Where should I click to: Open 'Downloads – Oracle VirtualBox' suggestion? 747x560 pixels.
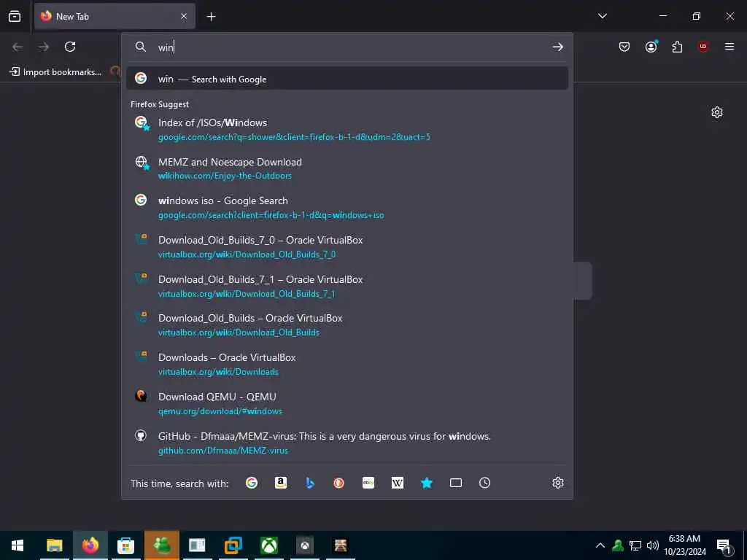coord(347,365)
